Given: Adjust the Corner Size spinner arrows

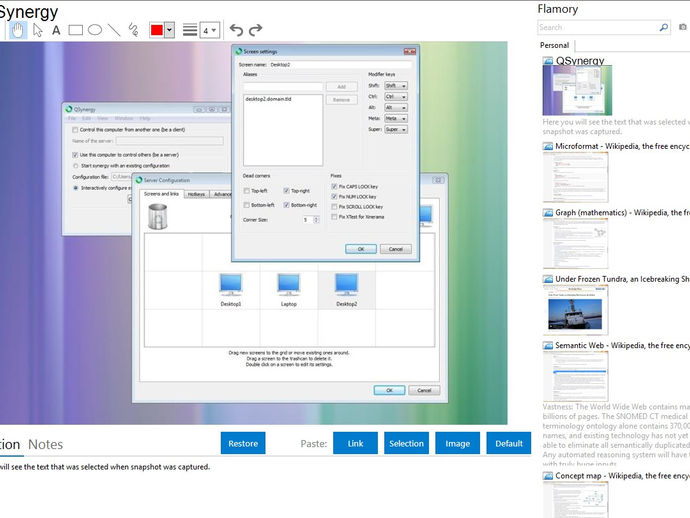Looking at the screenshot, I should [x=316, y=220].
